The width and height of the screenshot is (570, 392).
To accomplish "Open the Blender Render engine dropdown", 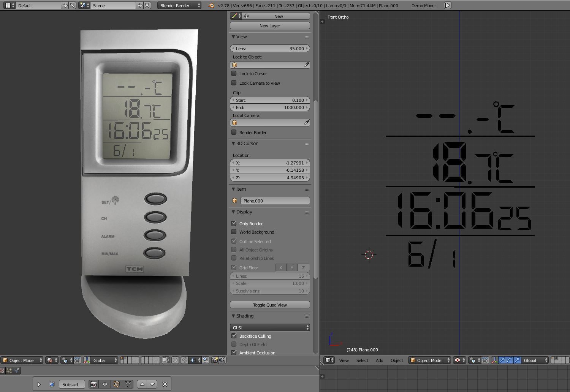I will pos(179,5).
